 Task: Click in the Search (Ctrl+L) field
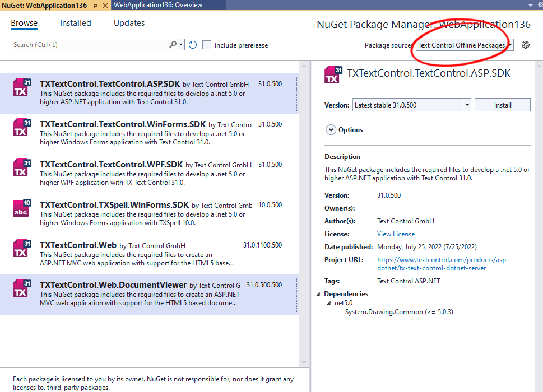tap(90, 45)
